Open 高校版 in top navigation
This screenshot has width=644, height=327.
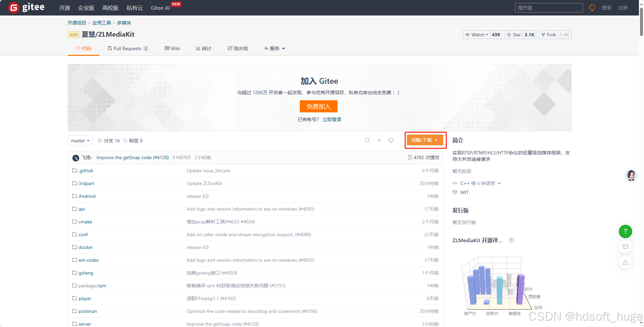point(110,8)
